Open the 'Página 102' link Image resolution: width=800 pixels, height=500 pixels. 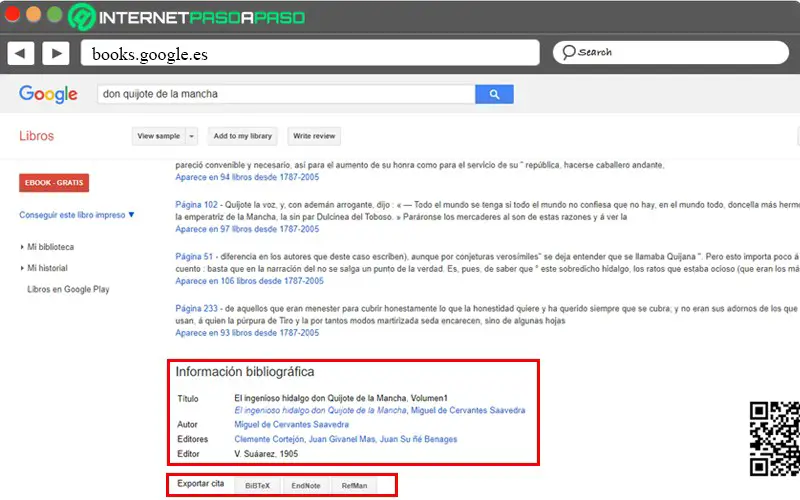tap(196, 205)
